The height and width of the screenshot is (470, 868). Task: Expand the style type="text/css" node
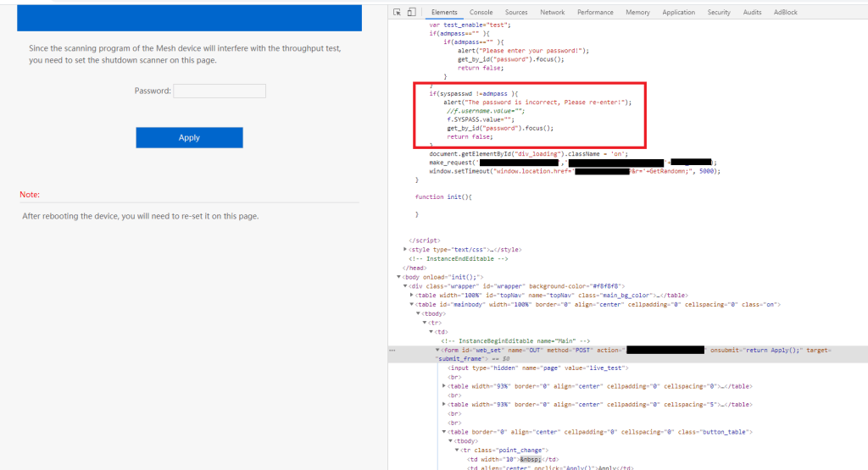pos(405,249)
